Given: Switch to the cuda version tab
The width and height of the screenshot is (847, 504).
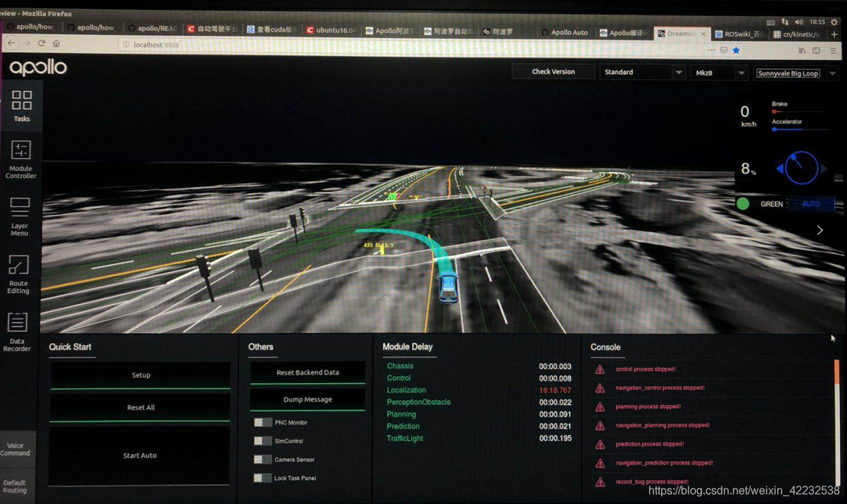Looking at the screenshot, I should pos(272,30).
